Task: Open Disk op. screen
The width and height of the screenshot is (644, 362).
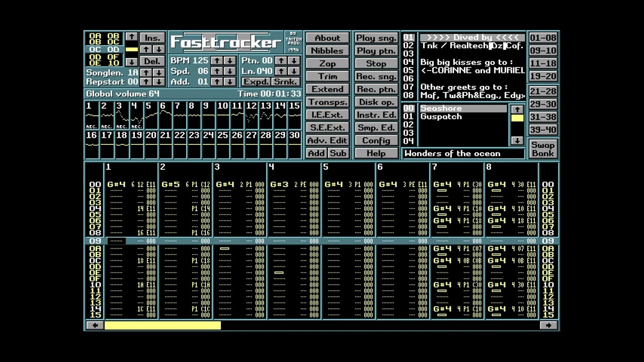Action: [376, 102]
